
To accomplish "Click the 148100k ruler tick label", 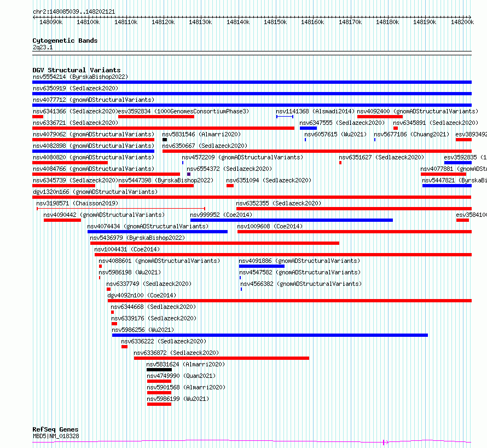I will tap(88, 22).
